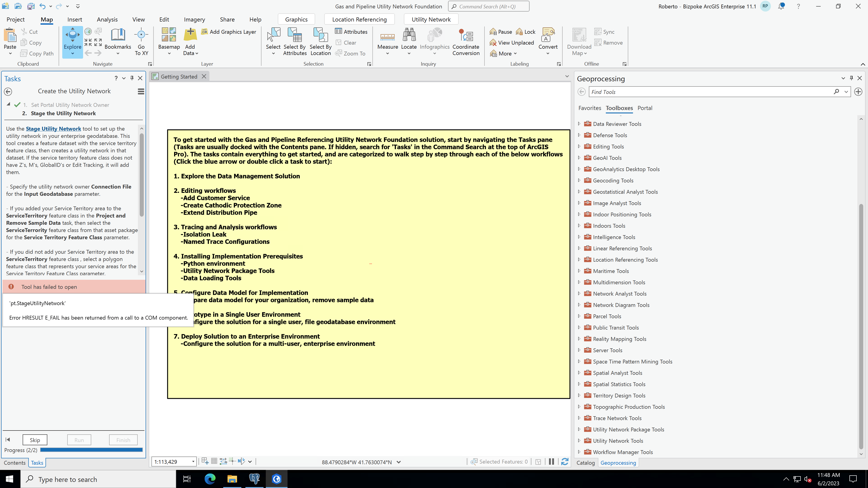The height and width of the screenshot is (488, 868).
Task: Go back in the Tasks pane
Action: tap(8, 91)
